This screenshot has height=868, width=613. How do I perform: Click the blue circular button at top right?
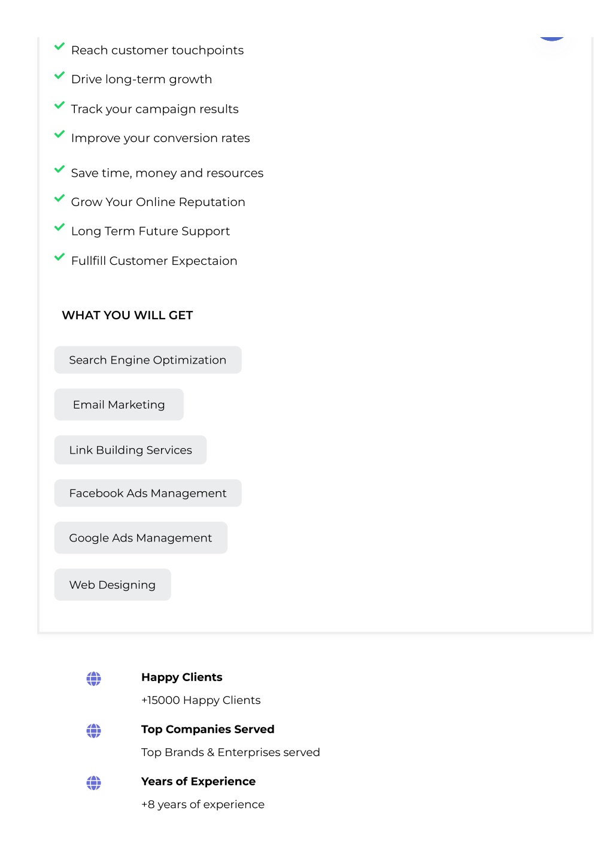(552, 38)
